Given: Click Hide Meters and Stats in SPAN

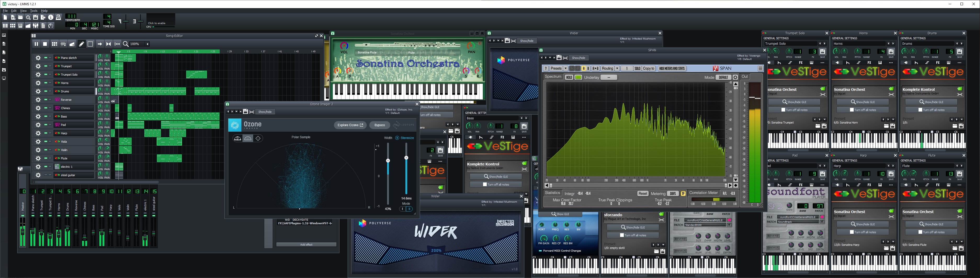Looking at the screenshot, I should pyautogui.click(x=672, y=69).
